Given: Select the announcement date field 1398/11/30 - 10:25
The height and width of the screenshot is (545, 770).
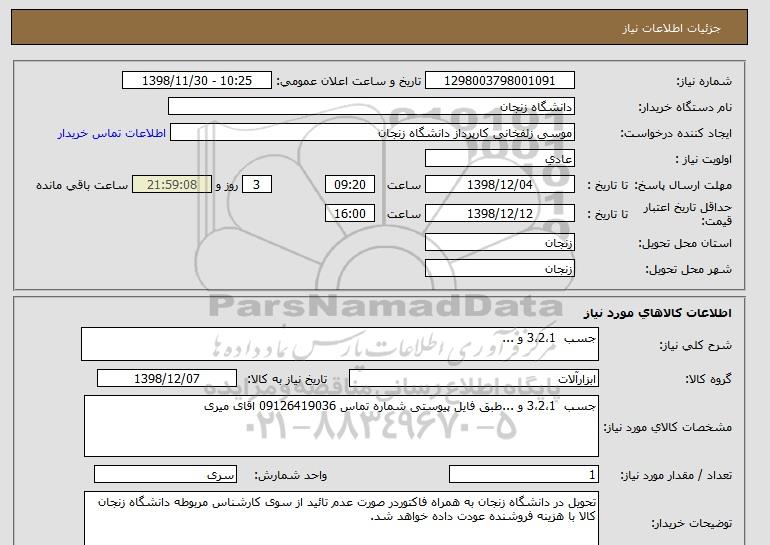Looking at the screenshot, I should tap(196, 81).
